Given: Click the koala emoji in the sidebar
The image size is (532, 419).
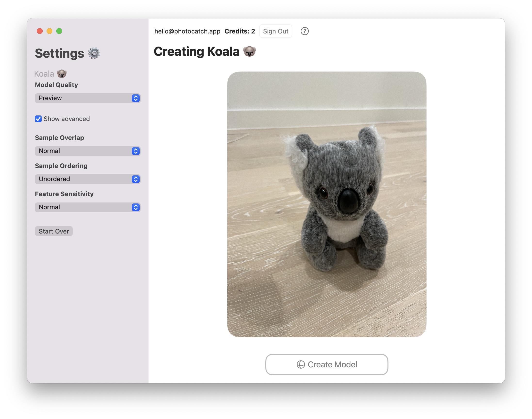Looking at the screenshot, I should (x=62, y=74).
